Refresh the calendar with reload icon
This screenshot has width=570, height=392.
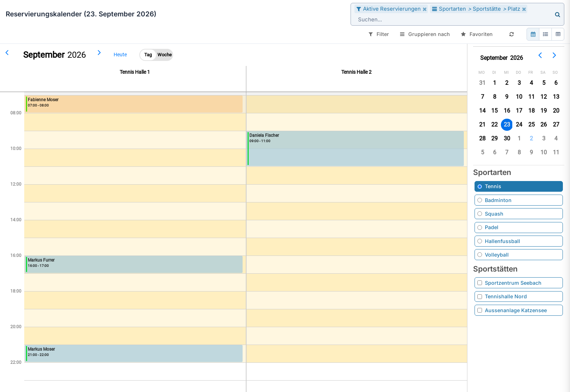[512, 34]
